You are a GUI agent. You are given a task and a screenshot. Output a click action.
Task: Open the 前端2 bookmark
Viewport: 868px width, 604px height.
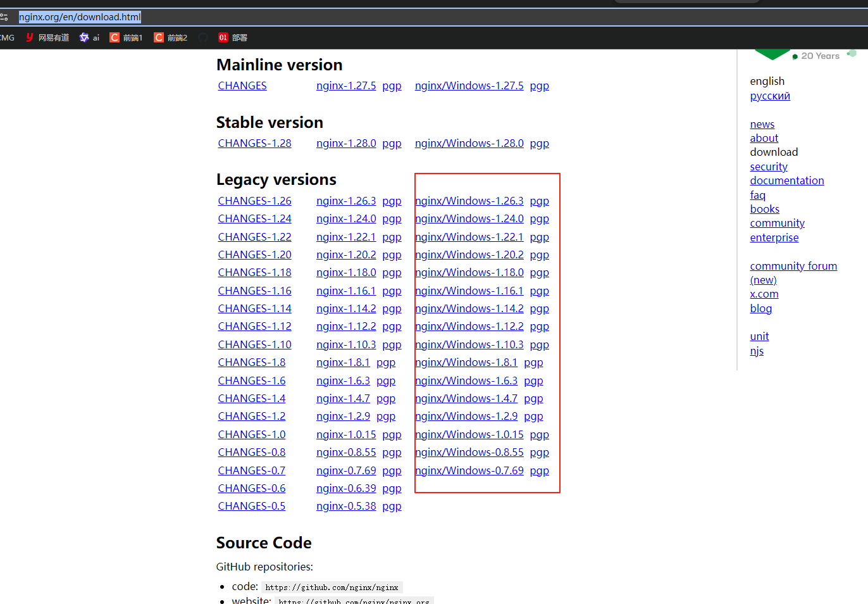coord(171,38)
